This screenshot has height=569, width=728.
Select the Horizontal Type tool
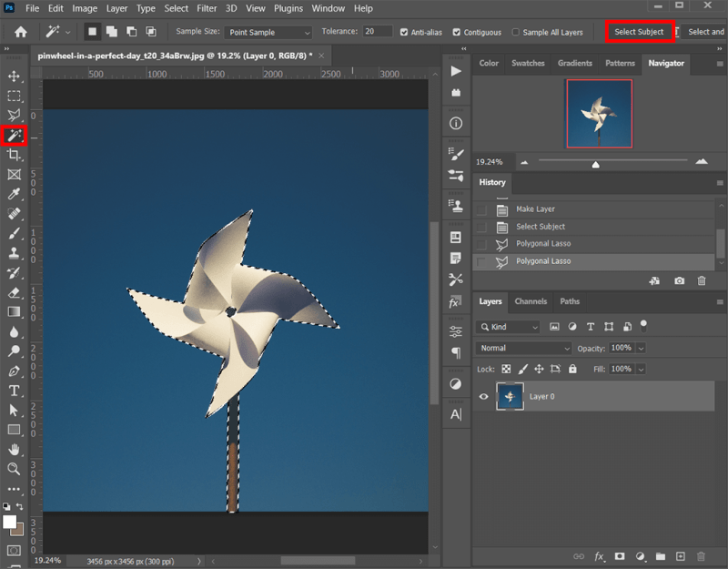(14, 391)
